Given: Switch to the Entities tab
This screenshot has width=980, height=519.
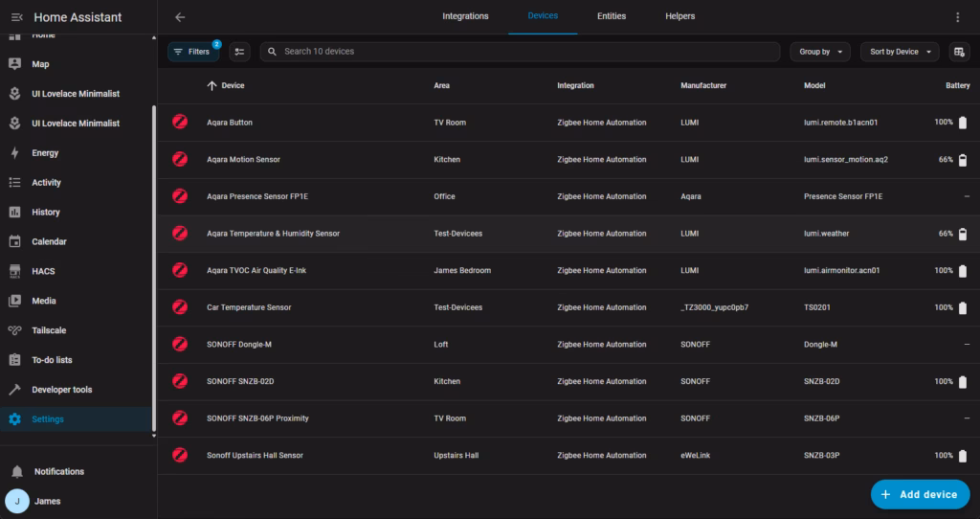Looking at the screenshot, I should pyautogui.click(x=612, y=16).
